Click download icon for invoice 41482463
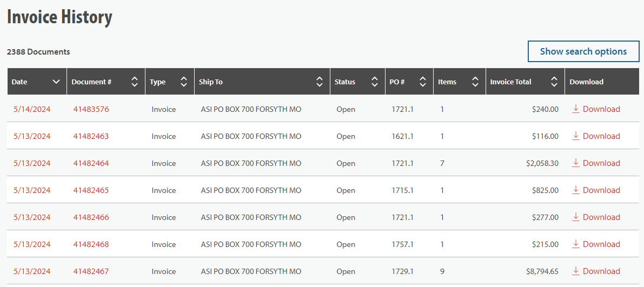The width and height of the screenshot is (644, 287). coord(576,136)
